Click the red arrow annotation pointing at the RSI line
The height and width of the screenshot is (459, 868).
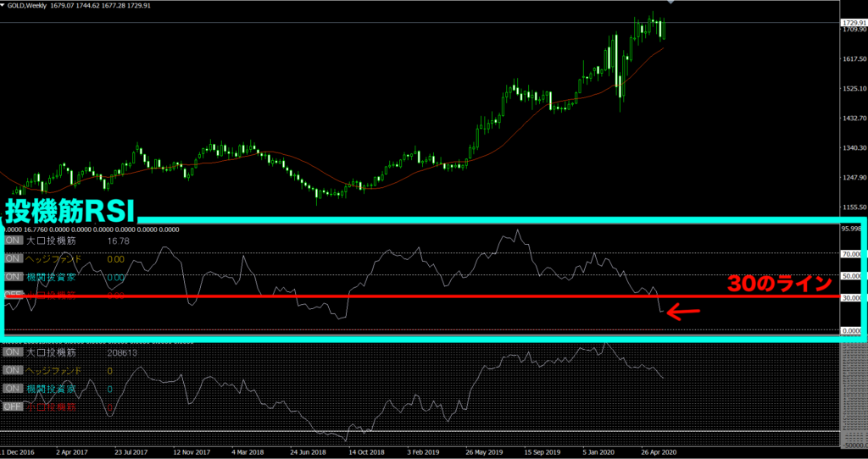683,312
